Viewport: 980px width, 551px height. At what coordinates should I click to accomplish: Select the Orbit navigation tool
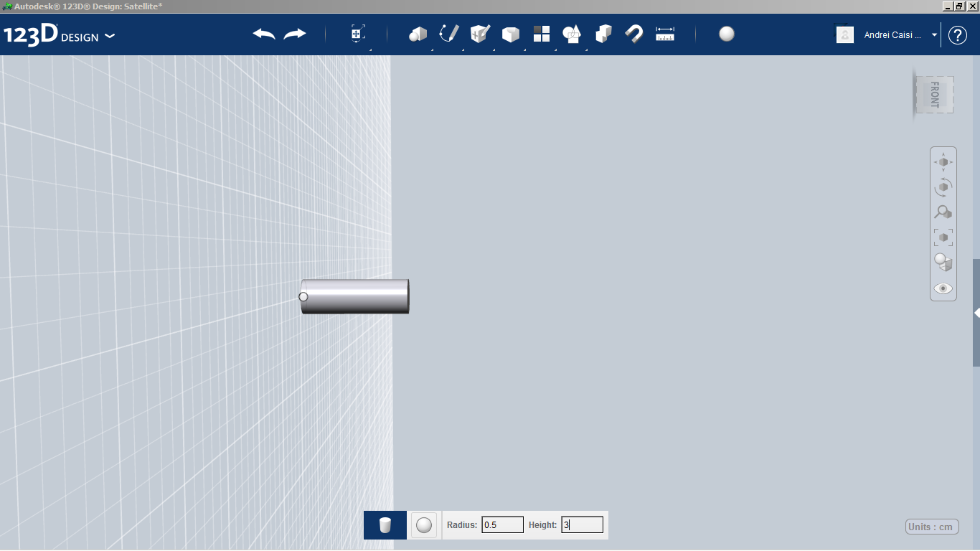click(x=943, y=187)
